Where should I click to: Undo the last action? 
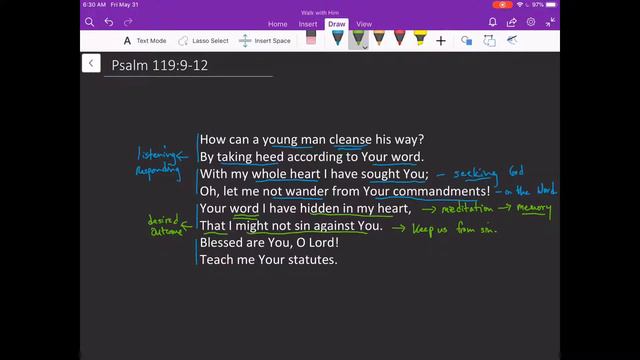click(109, 22)
